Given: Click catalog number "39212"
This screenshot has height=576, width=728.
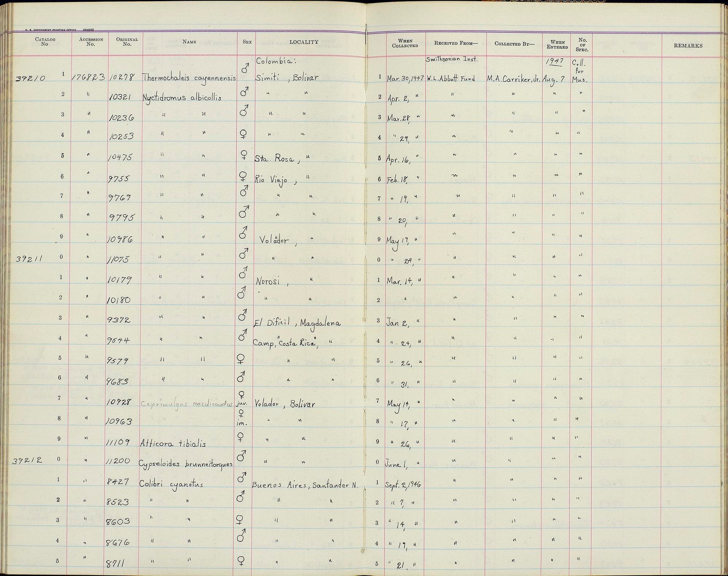Looking at the screenshot, I should point(27,461).
